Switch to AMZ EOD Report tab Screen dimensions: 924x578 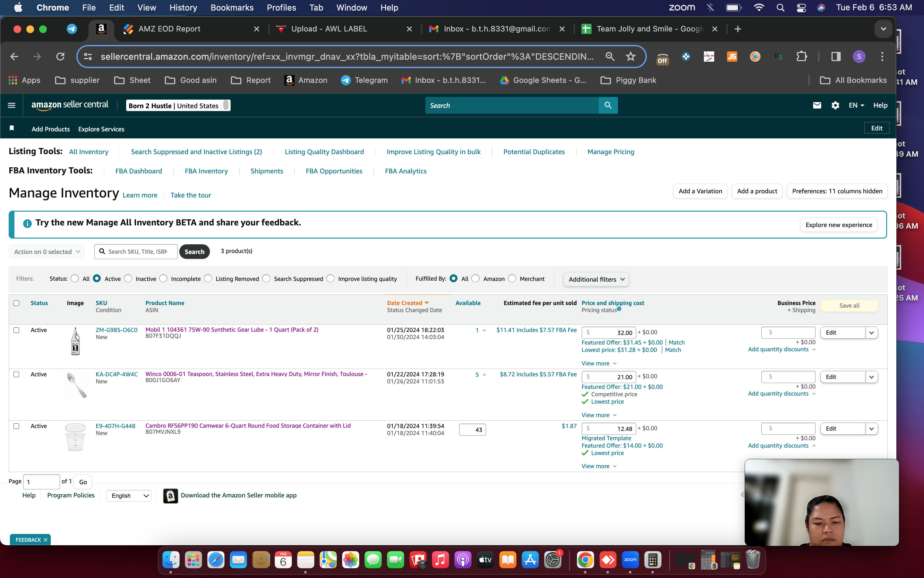coord(191,29)
